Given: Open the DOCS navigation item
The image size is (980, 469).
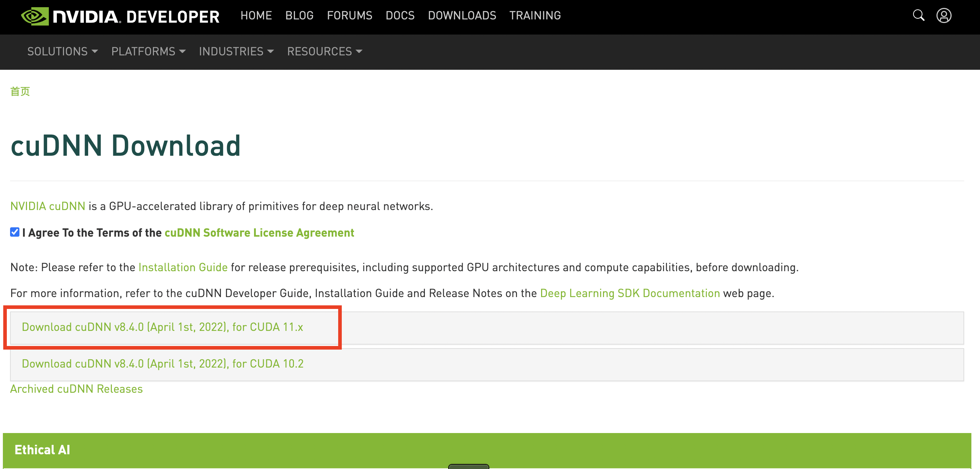Looking at the screenshot, I should click(400, 15).
